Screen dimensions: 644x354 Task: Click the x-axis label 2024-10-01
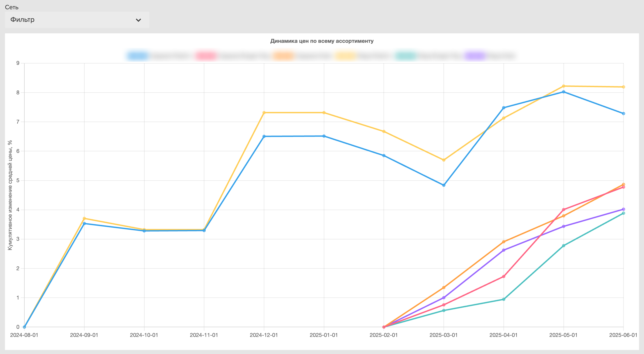tap(144, 335)
